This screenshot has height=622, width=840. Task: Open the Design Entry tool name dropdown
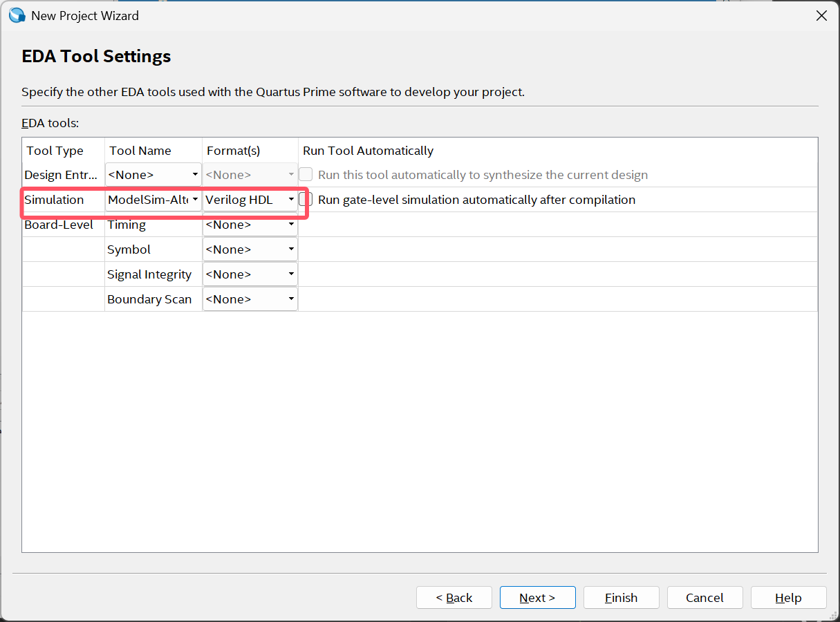point(153,175)
